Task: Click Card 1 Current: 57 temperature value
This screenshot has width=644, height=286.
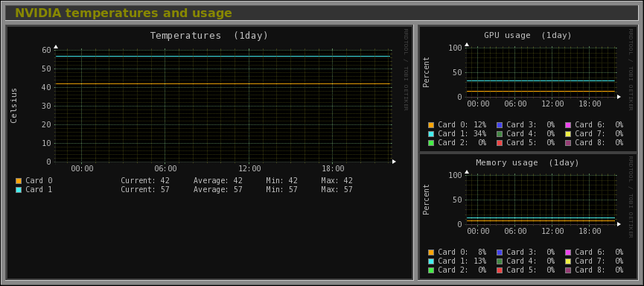Action: pos(145,190)
